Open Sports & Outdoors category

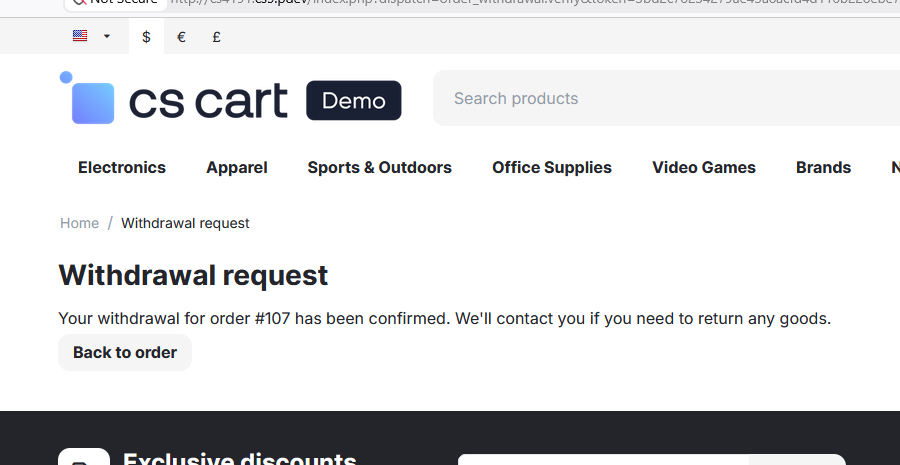point(379,168)
